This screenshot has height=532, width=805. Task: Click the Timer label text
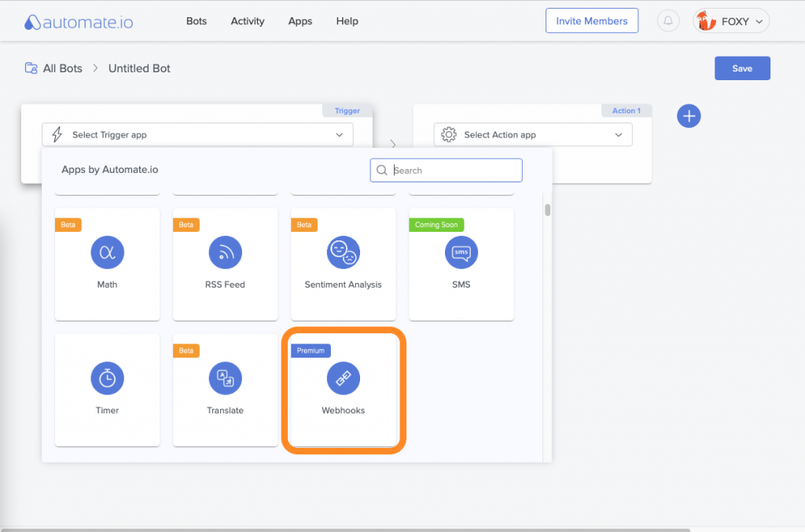pos(107,410)
